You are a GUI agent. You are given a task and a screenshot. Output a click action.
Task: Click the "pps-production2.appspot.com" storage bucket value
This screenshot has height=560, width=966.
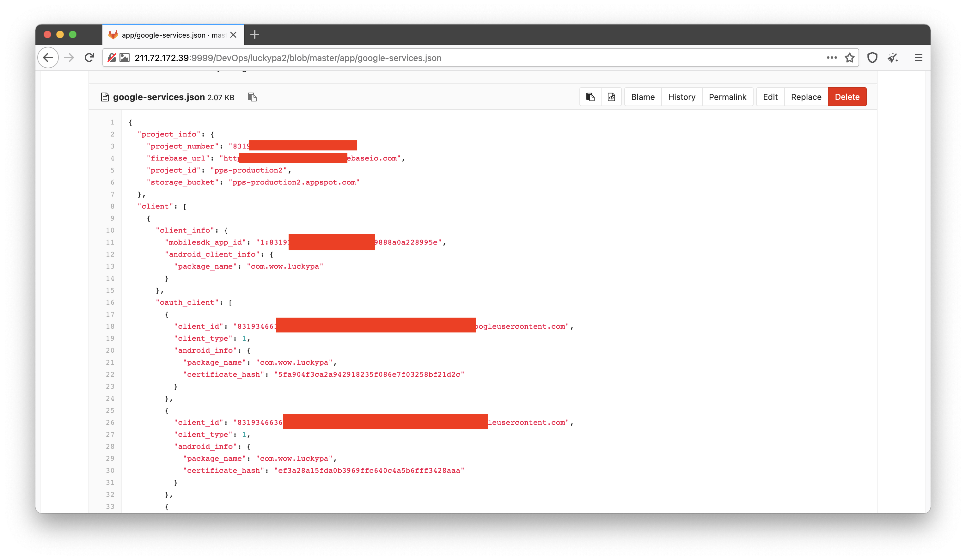294,182
